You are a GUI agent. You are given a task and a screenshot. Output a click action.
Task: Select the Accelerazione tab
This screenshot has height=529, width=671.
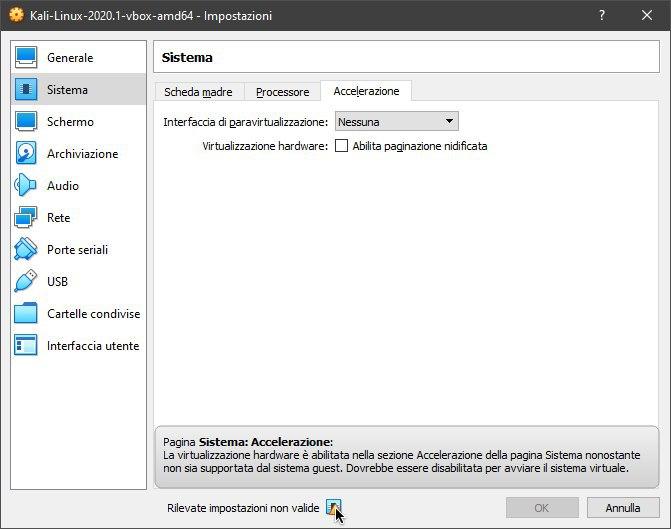[366, 91]
